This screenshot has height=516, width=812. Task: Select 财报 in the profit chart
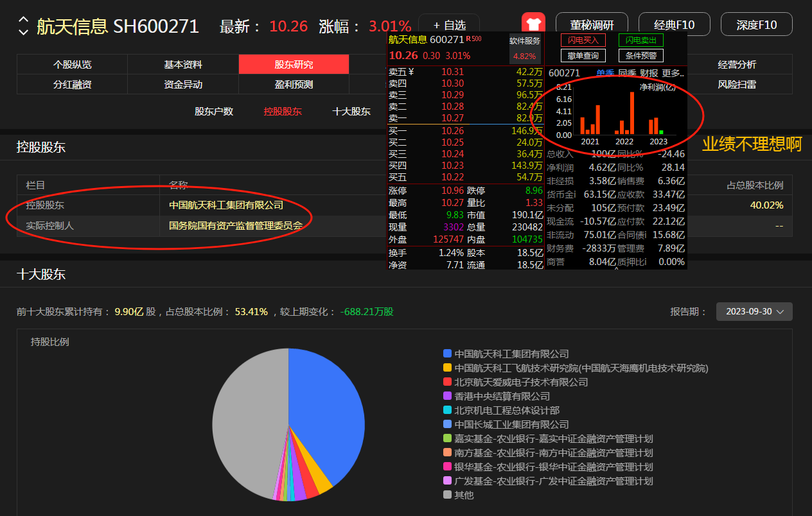pyautogui.click(x=649, y=73)
